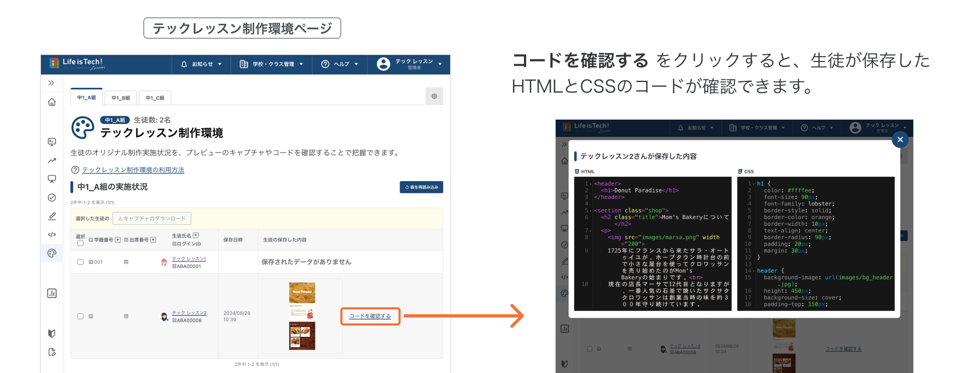Image resolution: width=980 pixels, height=373 pixels.
Task: Click inside the HTML code panel of the modal
Action: [652, 244]
